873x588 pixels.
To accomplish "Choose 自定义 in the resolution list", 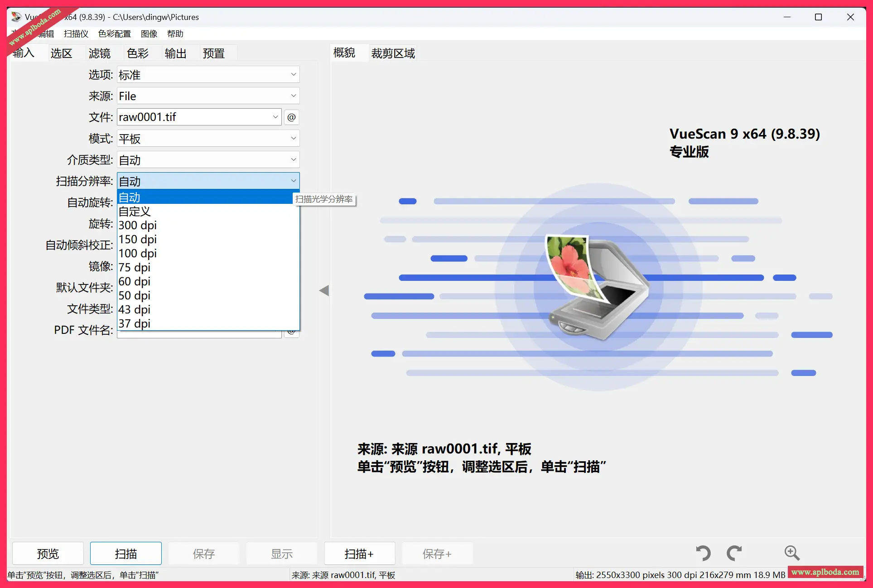I will (x=135, y=212).
